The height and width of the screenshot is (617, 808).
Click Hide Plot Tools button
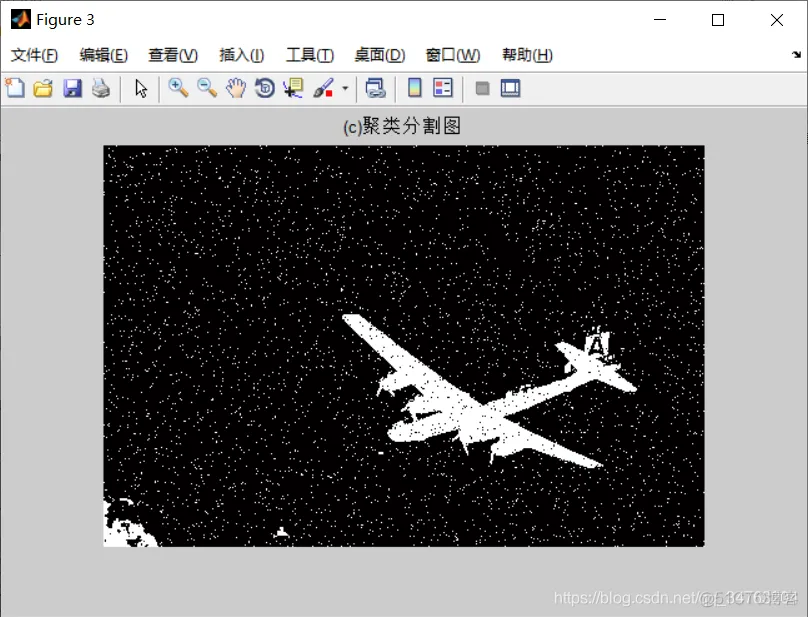tap(481, 88)
